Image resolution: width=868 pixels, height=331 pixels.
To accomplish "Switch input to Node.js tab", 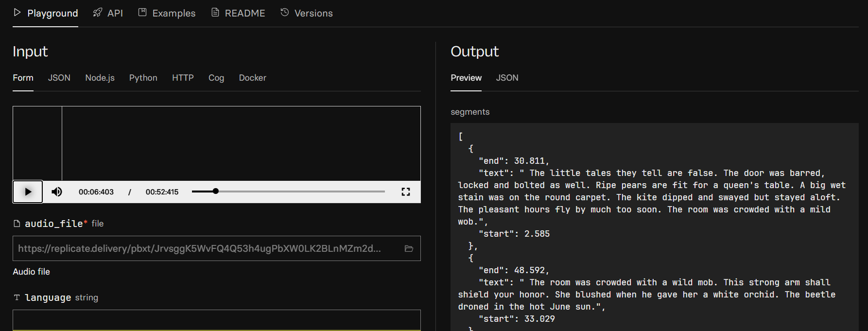I will pyautogui.click(x=100, y=78).
